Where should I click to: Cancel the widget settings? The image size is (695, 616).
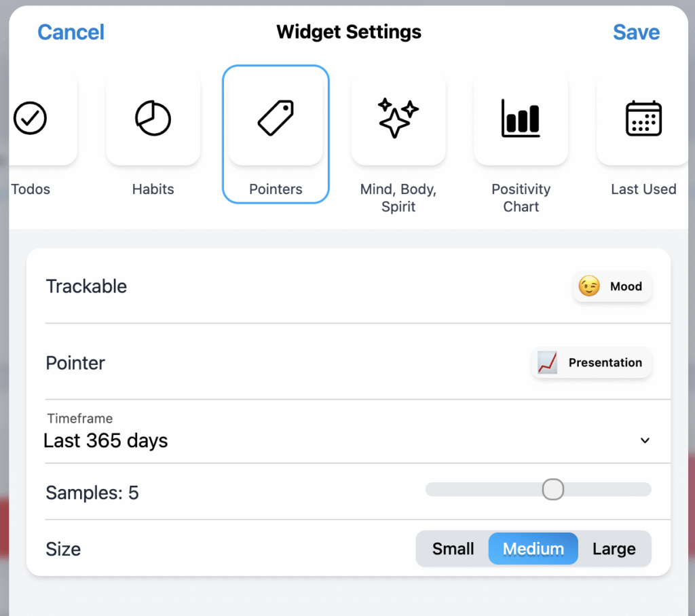tap(71, 33)
